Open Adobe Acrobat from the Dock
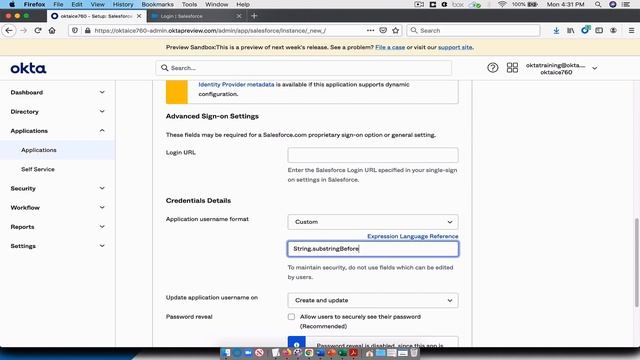The image size is (640, 360). 353,353
